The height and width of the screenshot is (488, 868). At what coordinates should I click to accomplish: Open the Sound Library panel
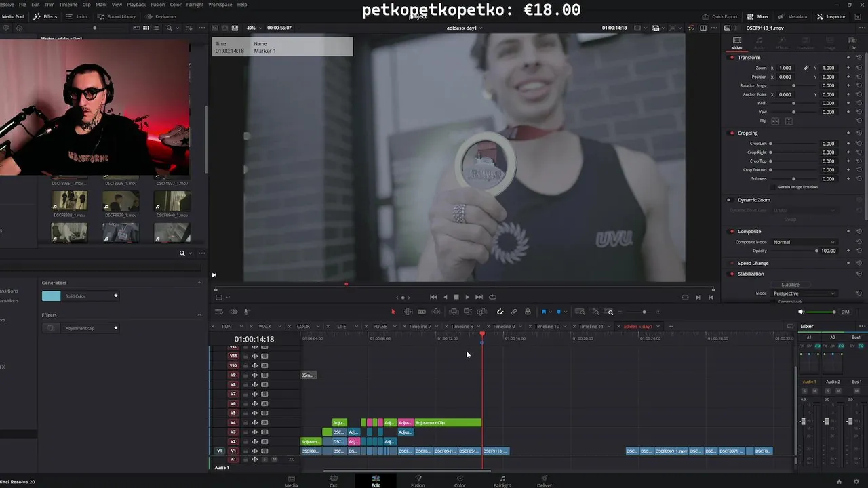[x=117, y=16]
